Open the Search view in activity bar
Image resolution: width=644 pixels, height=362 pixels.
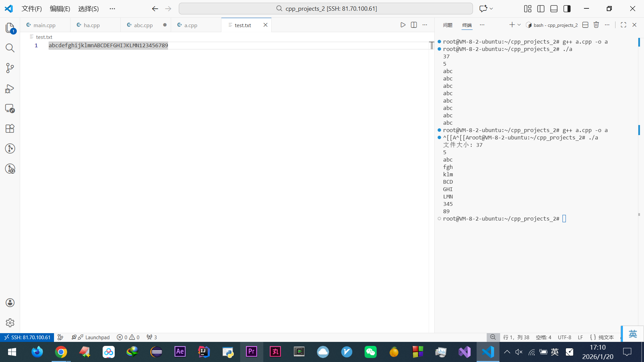(10, 48)
